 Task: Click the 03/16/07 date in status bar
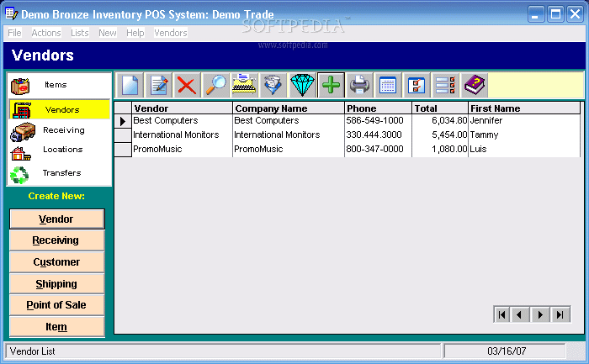pyautogui.click(x=507, y=351)
